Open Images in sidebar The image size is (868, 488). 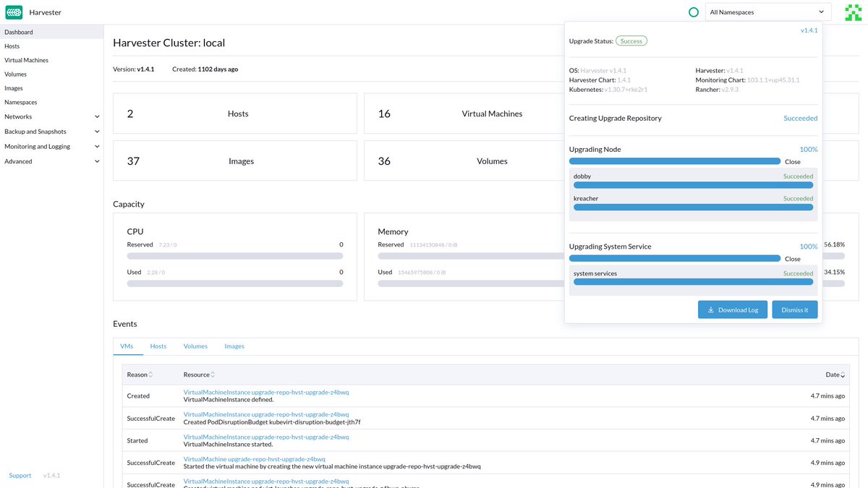(x=51, y=88)
